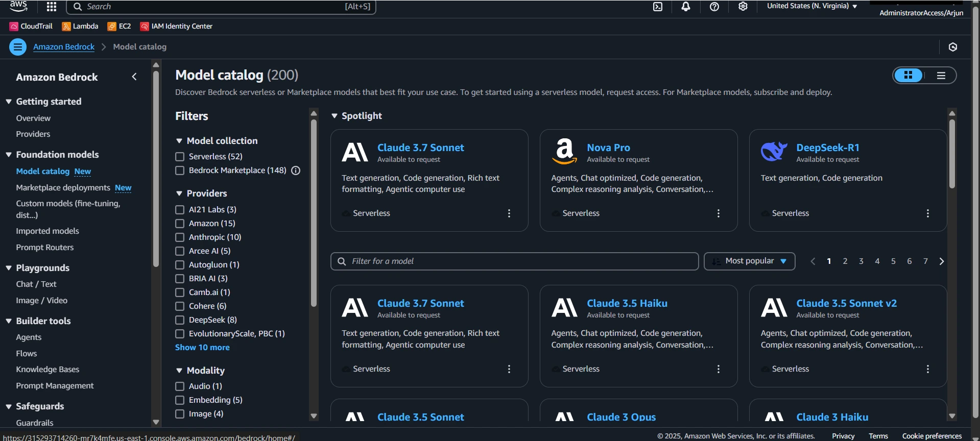Open EC2 favorite shortcut
The image size is (980, 441).
coord(119,26)
